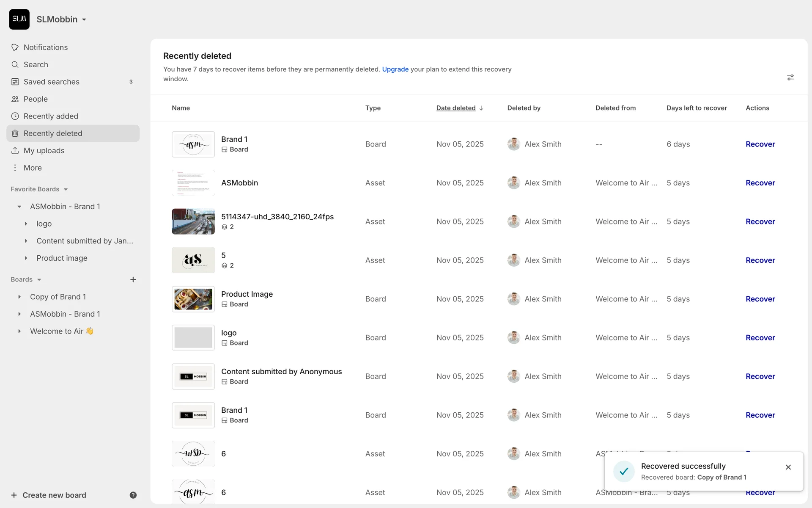Click the plus icon beside Boards
This screenshot has height=508, width=812.
coord(133,279)
